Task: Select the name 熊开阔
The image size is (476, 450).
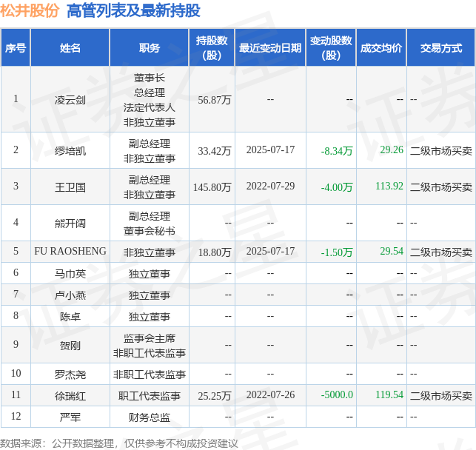Action: tap(70, 224)
